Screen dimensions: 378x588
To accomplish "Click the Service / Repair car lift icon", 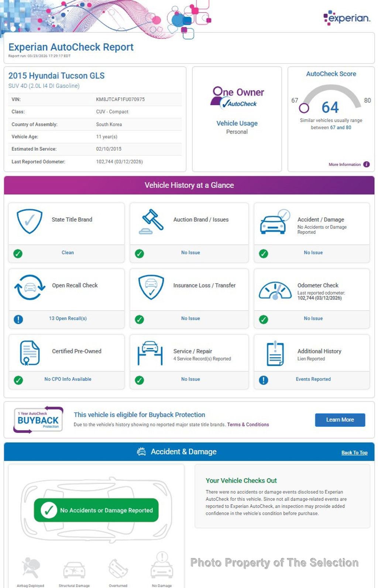I will tap(150, 353).
